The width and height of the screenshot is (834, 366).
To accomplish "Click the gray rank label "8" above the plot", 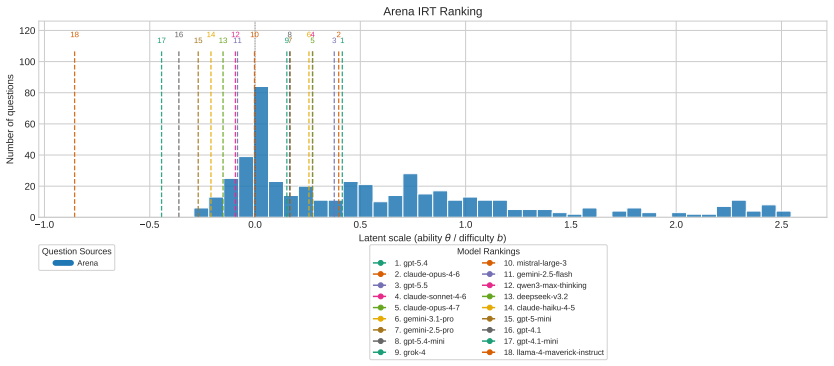I will pyautogui.click(x=290, y=35).
